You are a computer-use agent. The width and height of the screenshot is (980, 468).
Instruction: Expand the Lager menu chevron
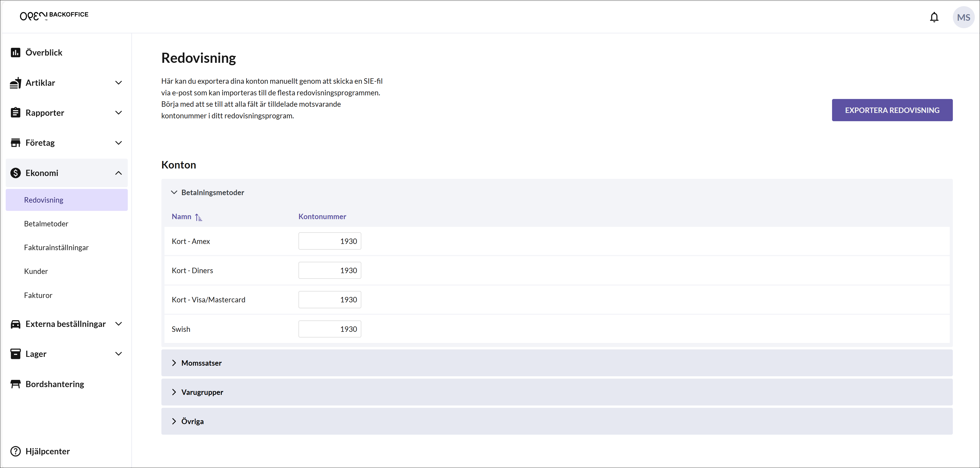(x=119, y=354)
